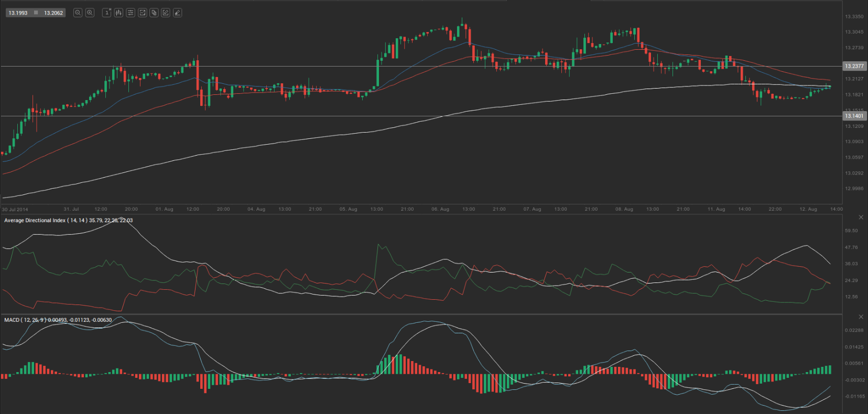868x414 pixels.
Task: Click the edit drawing icon
Action: [x=166, y=13]
